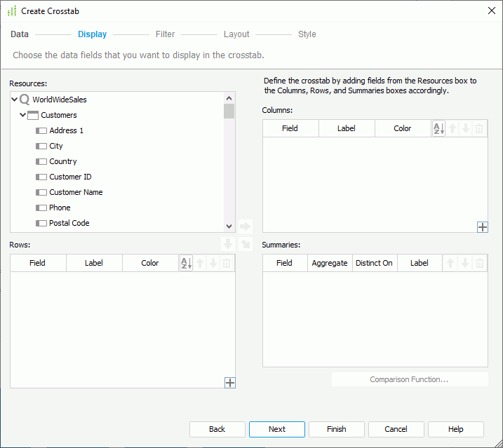This screenshot has width=503, height=448.
Task: Click the Finish button
Action: coord(337,429)
